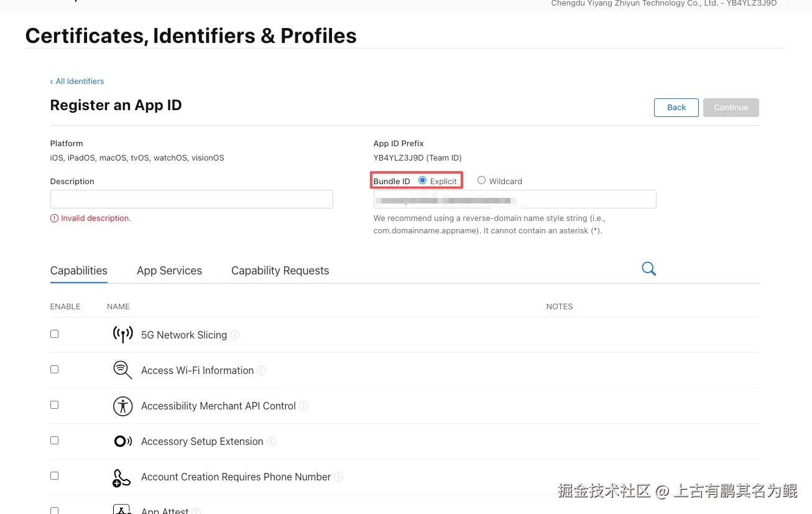Image resolution: width=812 pixels, height=514 pixels.
Task: Click the 5G Network Slicing antenna icon
Action: [x=122, y=334]
